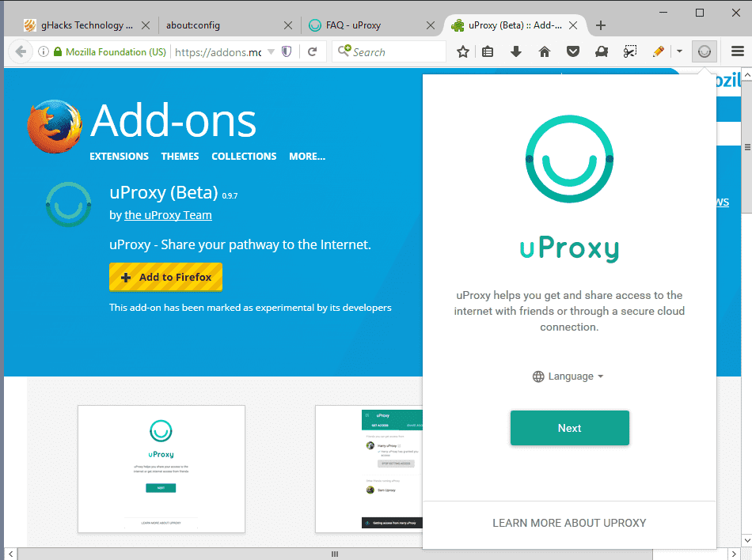Open the bookmarks list icon

coord(488,51)
